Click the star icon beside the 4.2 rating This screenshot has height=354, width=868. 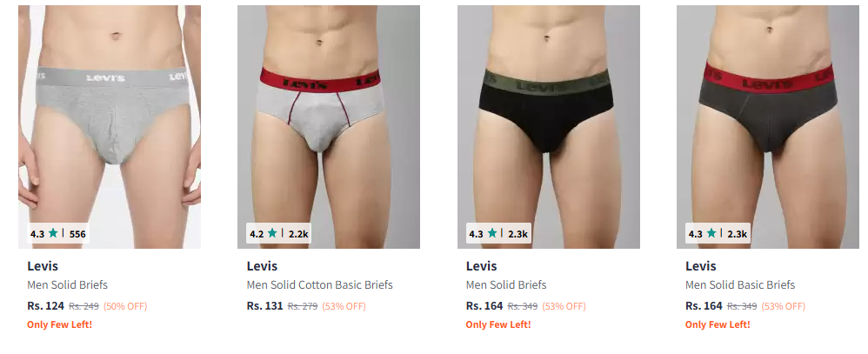click(x=272, y=233)
